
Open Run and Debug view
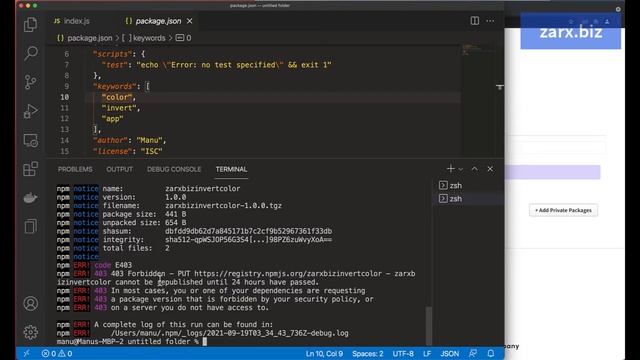[31, 111]
